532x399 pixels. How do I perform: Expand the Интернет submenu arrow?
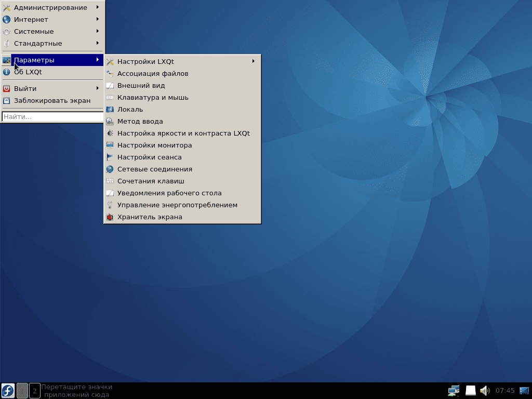(x=97, y=19)
